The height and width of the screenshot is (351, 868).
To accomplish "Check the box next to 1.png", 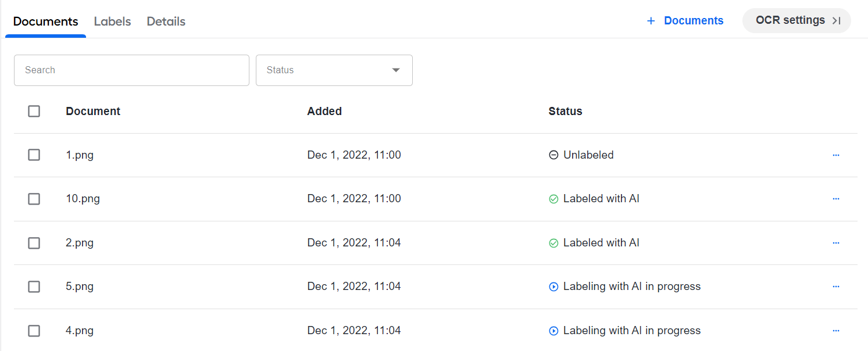I will pyautogui.click(x=34, y=155).
